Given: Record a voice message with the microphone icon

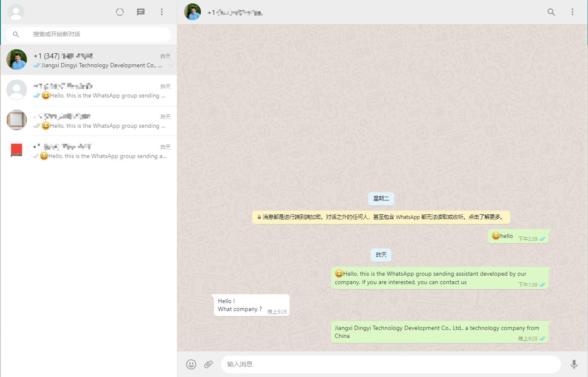Looking at the screenshot, I should [x=574, y=364].
